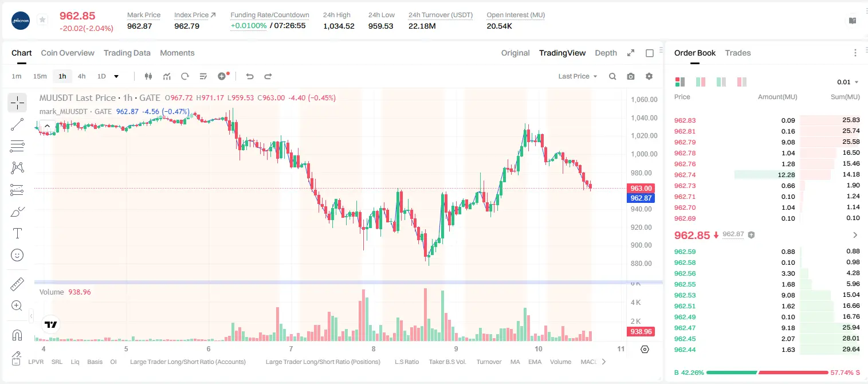Screen dimensions: 868x384
Task: Open chart settings gear icon
Action: (649, 76)
